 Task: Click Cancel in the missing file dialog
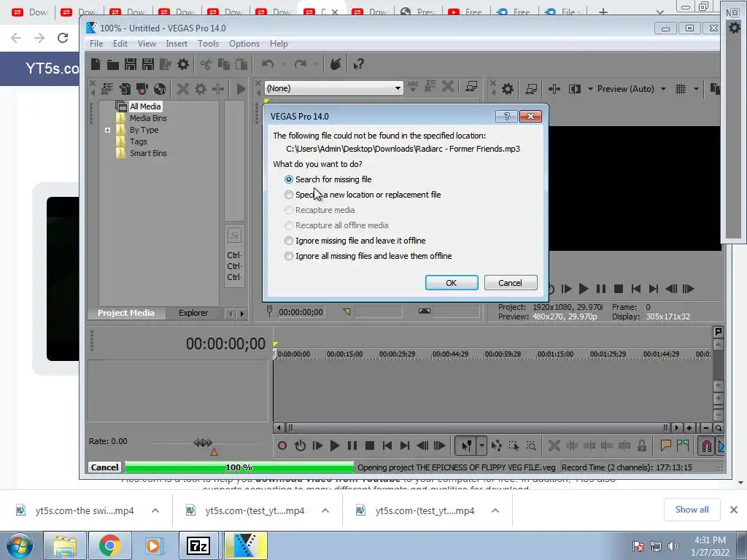[x=510, y=283]
